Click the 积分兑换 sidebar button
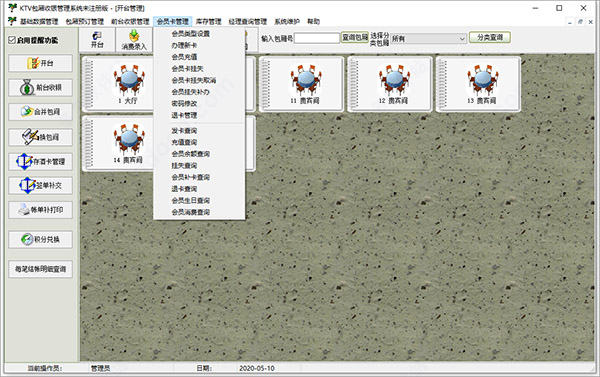This screenshot has height=377, width=600. tap(41, 240)
